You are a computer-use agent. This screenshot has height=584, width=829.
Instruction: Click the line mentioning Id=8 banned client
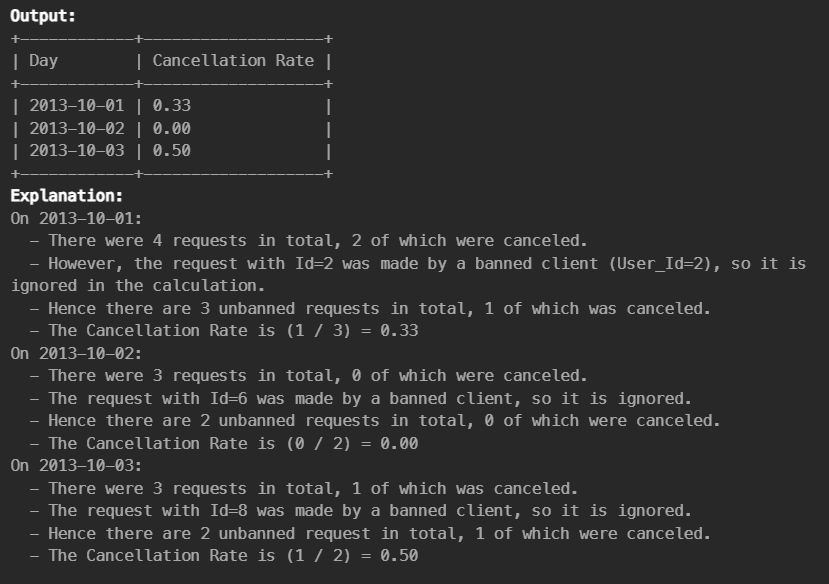[361, 511]
